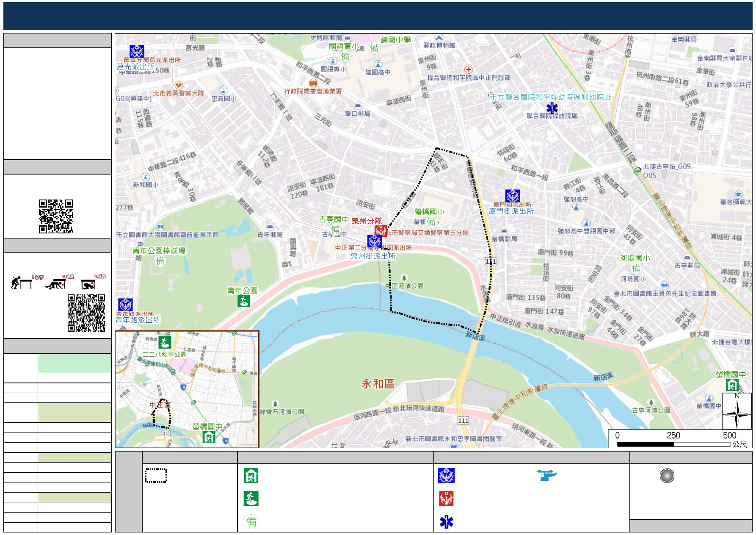Image resolution: width=756 pixels, height=535 pixels.
Task: Click the blue star-of-life icon in legend
Action: click(x=446, y=522)
